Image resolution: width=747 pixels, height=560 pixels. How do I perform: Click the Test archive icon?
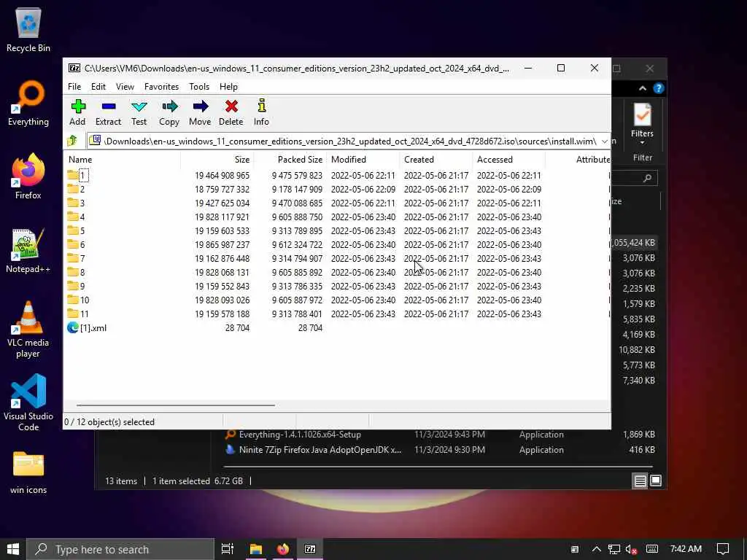point(139,112)
